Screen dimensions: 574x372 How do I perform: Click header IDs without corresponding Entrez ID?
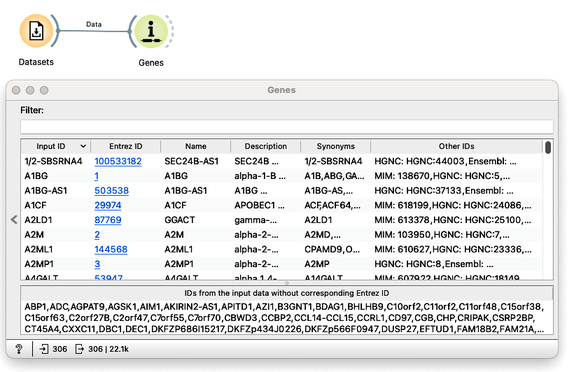coord(287,293)
